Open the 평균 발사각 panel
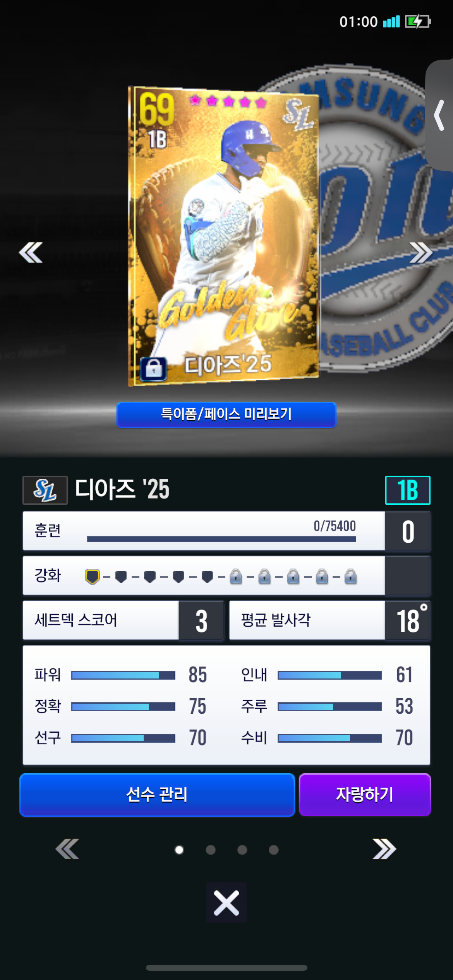The width and height of the screenshot is (453, 980). [330, 620]
